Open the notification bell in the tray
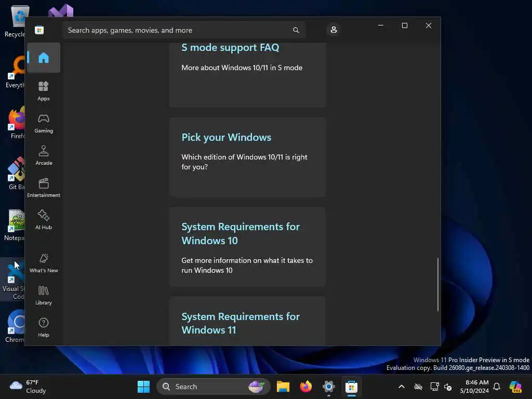 (x=497, y=387)
